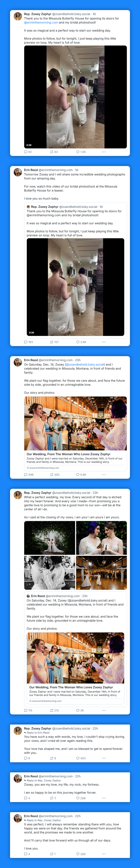Open the blue @erininthemorning.com mention link
Image resolution: width=140 pixels, height=868 pixels.
[41, 23]
